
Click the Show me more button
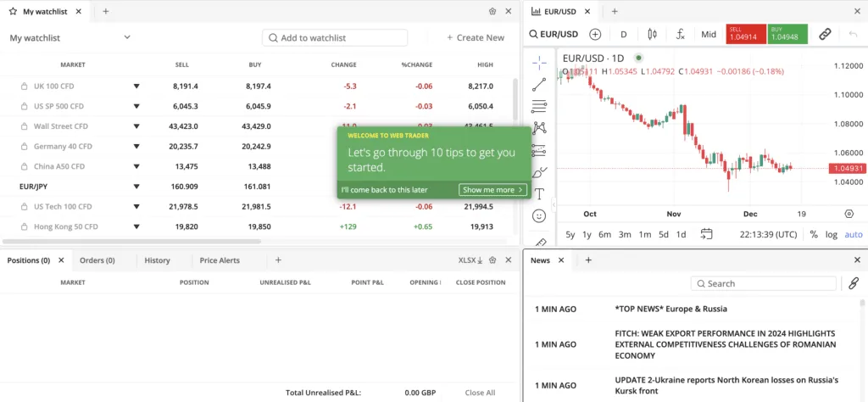coord(493,190)
